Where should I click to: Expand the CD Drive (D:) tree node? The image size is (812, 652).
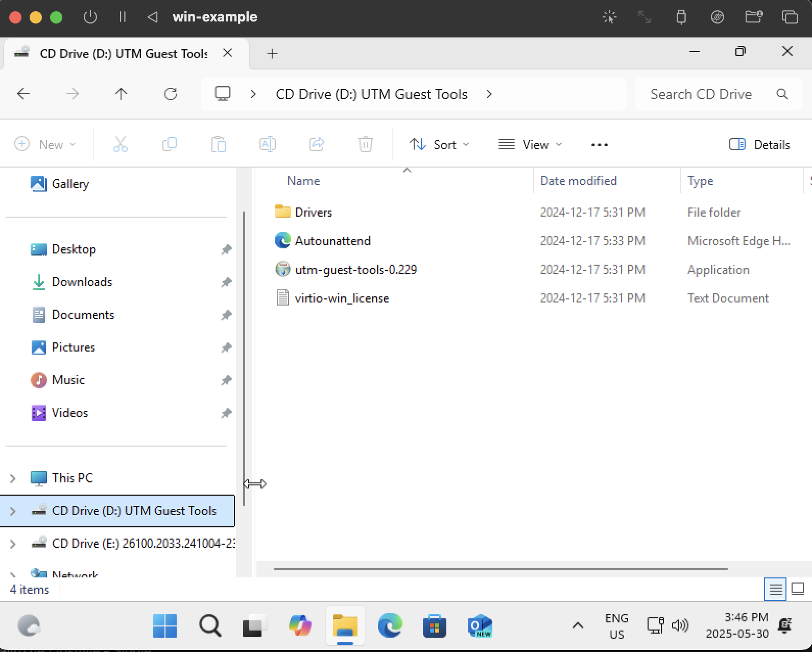tap(13, 511)
